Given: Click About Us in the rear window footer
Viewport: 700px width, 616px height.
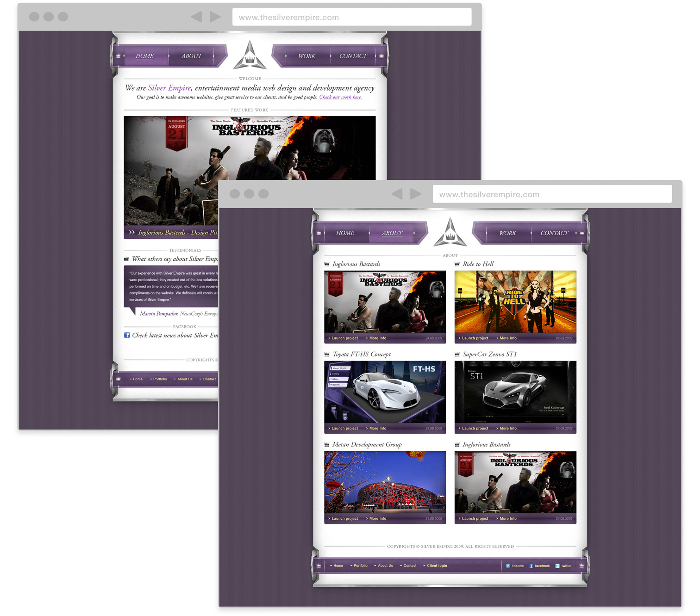Looking at the screenshot, I should 185,379.
